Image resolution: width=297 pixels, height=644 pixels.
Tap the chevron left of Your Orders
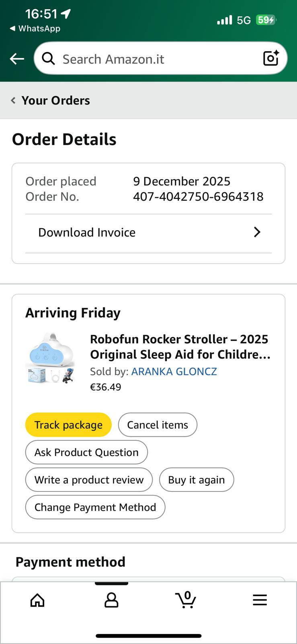[x=13, y=100]
